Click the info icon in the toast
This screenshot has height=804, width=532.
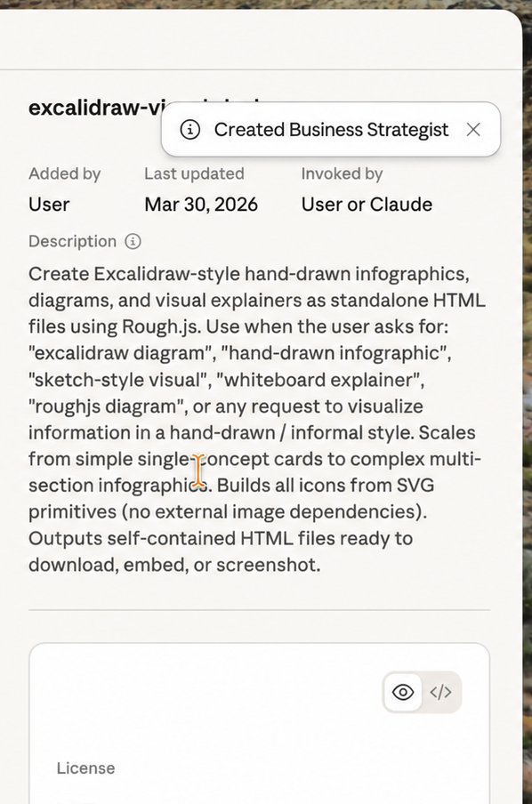[189, 130]
